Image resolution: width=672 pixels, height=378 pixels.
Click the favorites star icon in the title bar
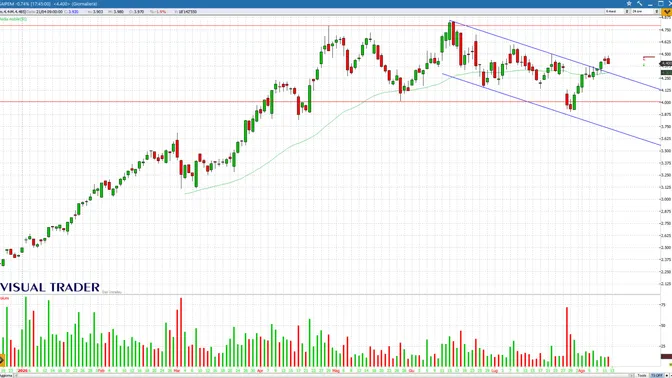pyautogui.click(x=629, y=3)
